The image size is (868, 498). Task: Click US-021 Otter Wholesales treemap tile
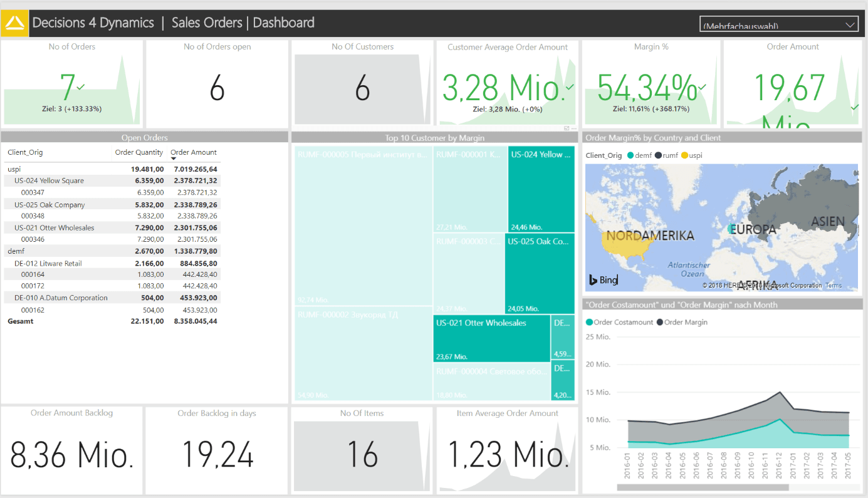coord(491,339)
